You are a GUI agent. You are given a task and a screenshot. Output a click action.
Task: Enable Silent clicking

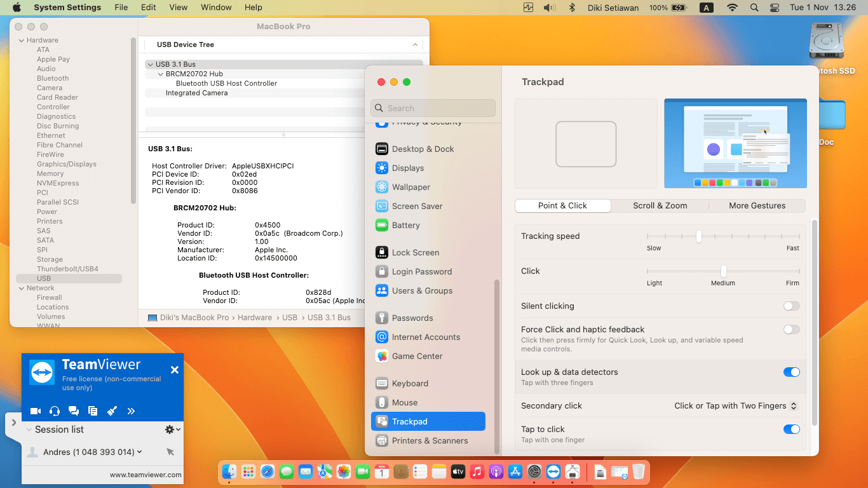coord(791,306)
